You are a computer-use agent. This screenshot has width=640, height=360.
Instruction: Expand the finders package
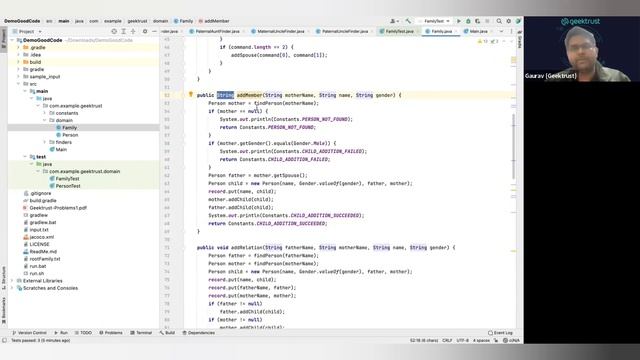coord(44,142)
